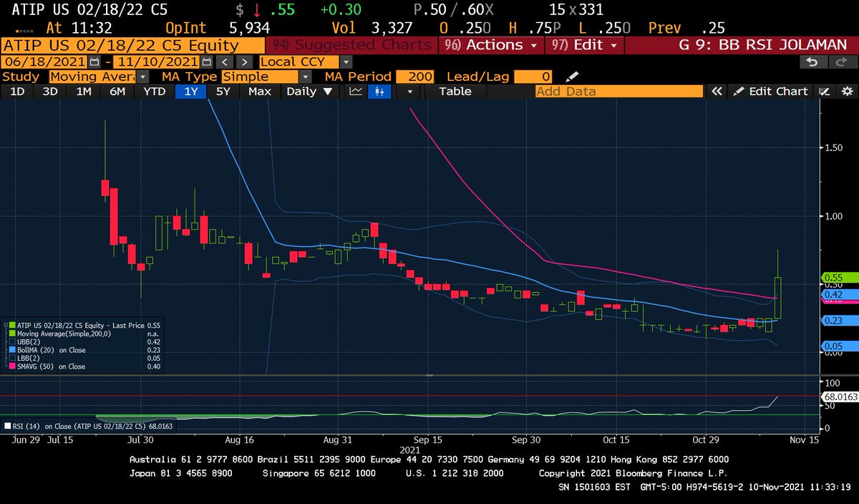Click the Lead/Lag 0 field
The height and width of the screenshot is (504, 859).
pyautogui.click(x=533, y=77)
